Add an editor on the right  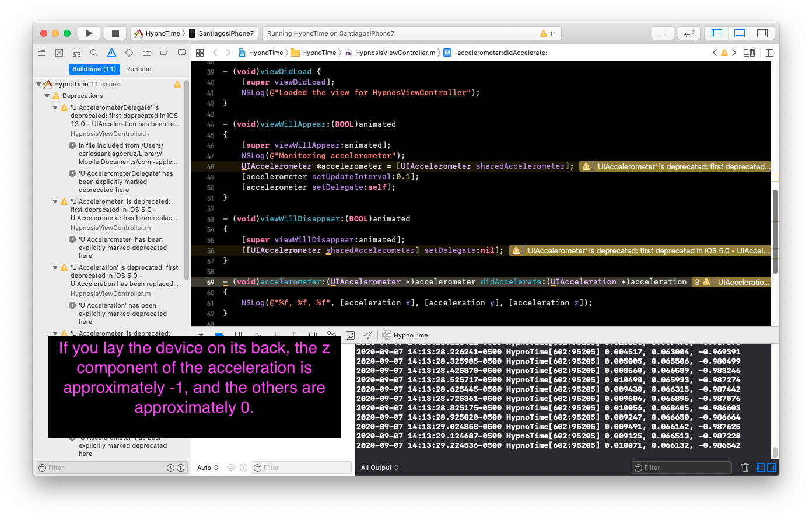769,53
